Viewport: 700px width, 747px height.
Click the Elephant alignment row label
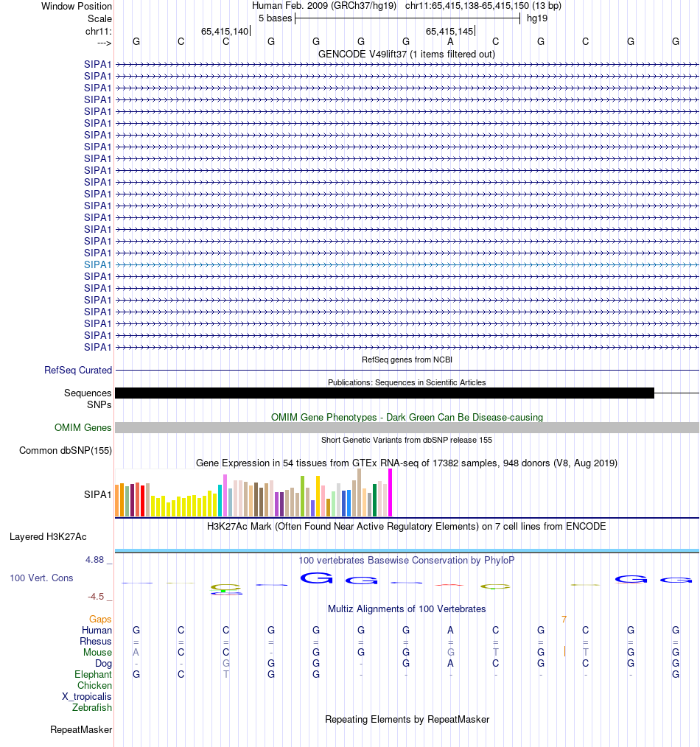point(93,675)
